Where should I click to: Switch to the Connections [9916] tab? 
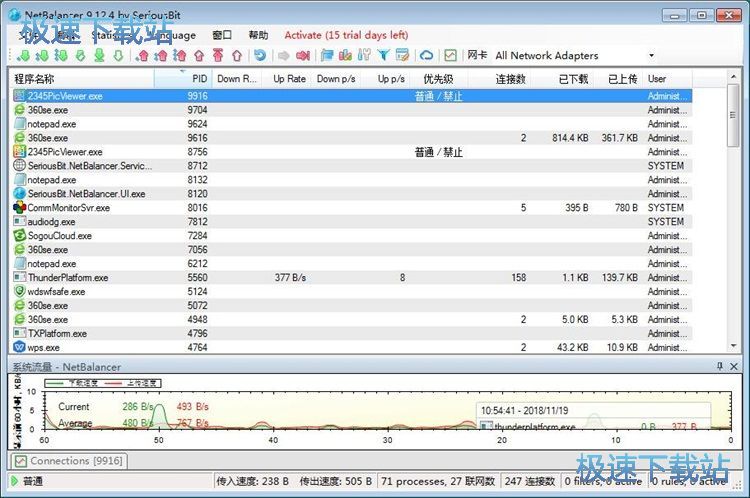pyautogui.click(x=70, y=461)
